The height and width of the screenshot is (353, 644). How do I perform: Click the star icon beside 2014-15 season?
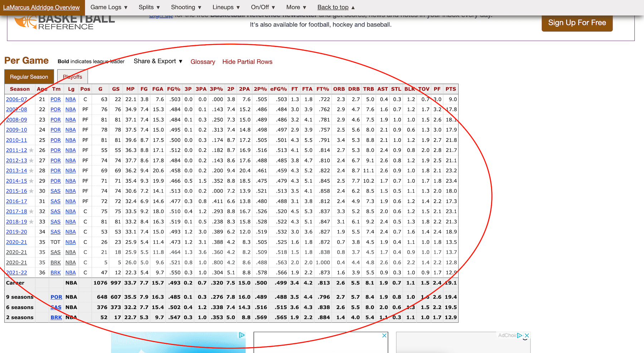pos(31,181)
